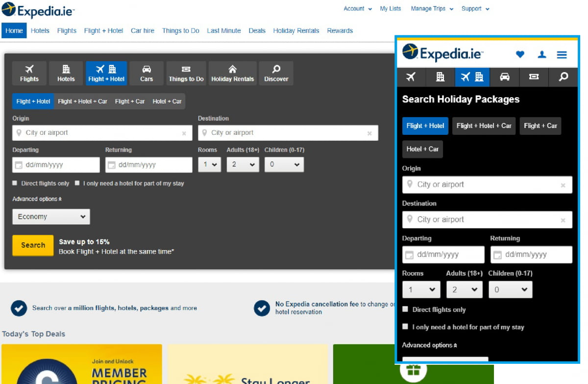Click the user account icon in mobile header
This screenshot has width=588, height=384.
tap(541, 54)
